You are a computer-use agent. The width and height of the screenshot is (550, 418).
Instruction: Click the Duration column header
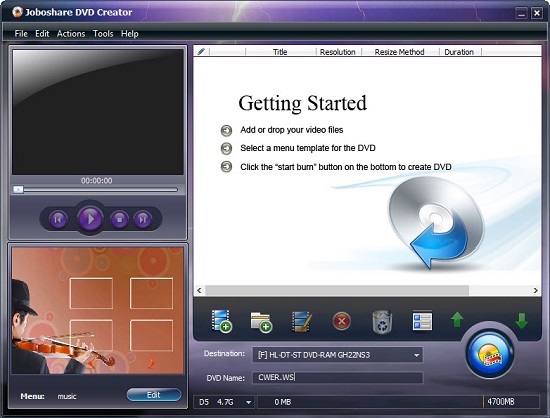click(x=459, y=52)
